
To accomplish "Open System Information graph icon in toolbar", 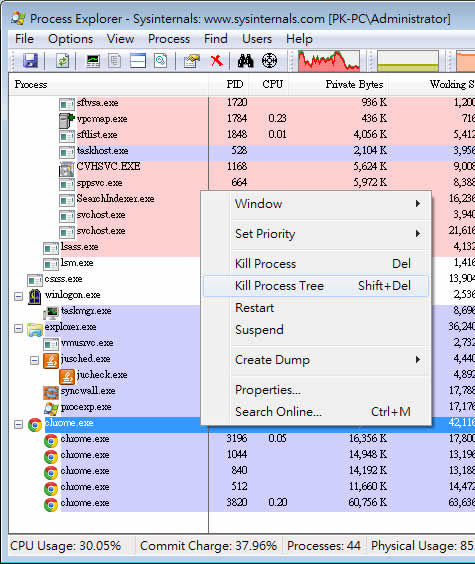I will pyautogui.click(x=93, y=60).
